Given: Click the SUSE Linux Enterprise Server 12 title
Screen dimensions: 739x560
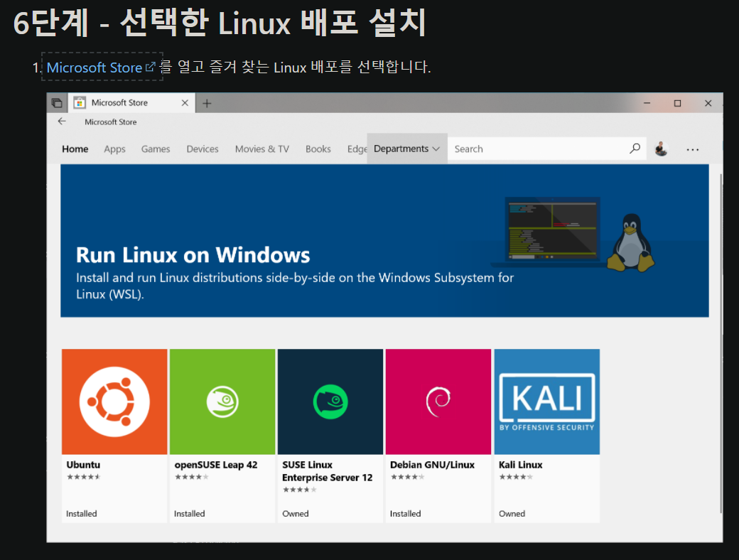Looking at the screenshot, I should (327, 471).
